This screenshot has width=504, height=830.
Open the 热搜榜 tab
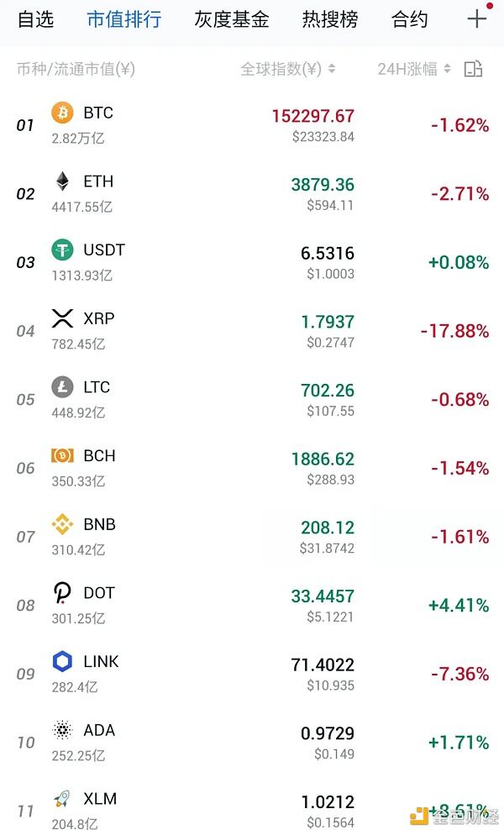[x=330, y=19]
